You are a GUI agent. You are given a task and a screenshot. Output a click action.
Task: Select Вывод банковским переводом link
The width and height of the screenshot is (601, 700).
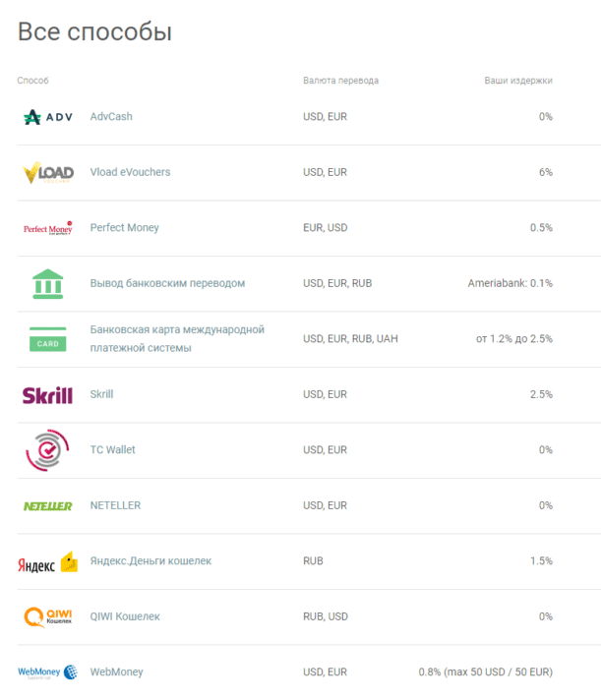point(167,283)
